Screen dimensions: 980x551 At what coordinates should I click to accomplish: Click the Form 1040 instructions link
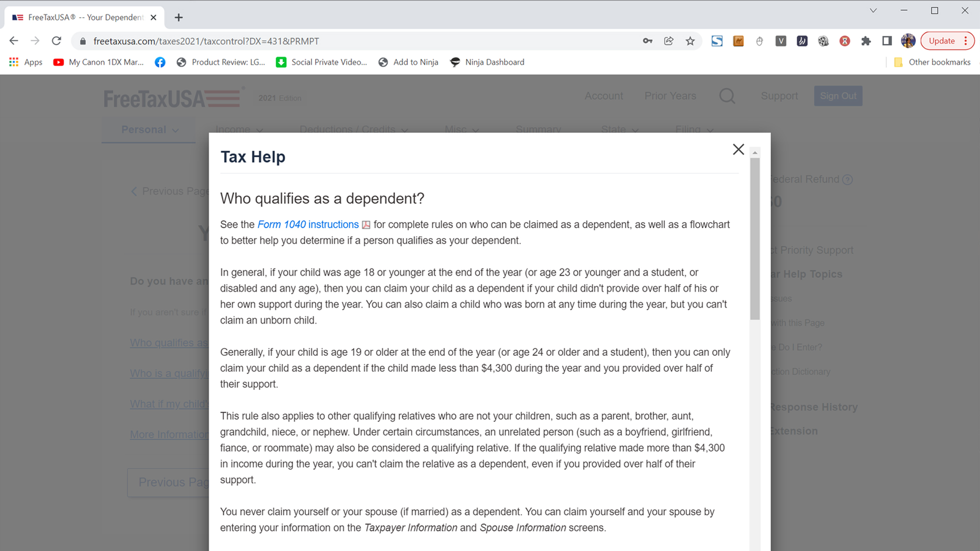click(x=308, y=224)
